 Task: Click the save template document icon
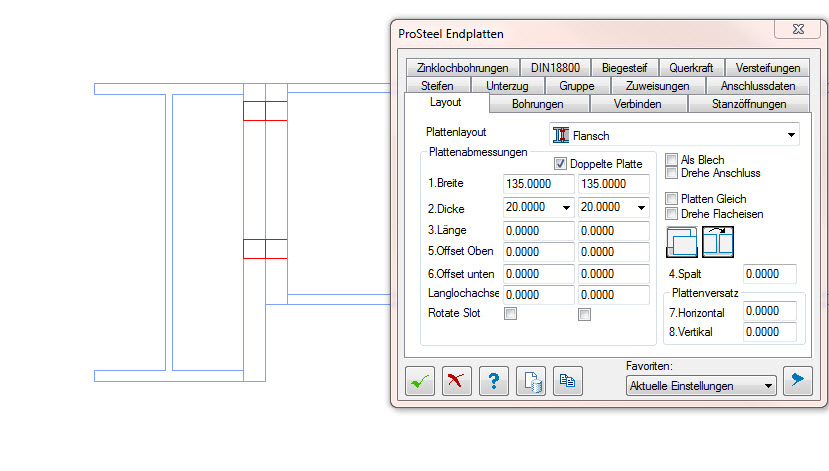(x=531, y=381)
